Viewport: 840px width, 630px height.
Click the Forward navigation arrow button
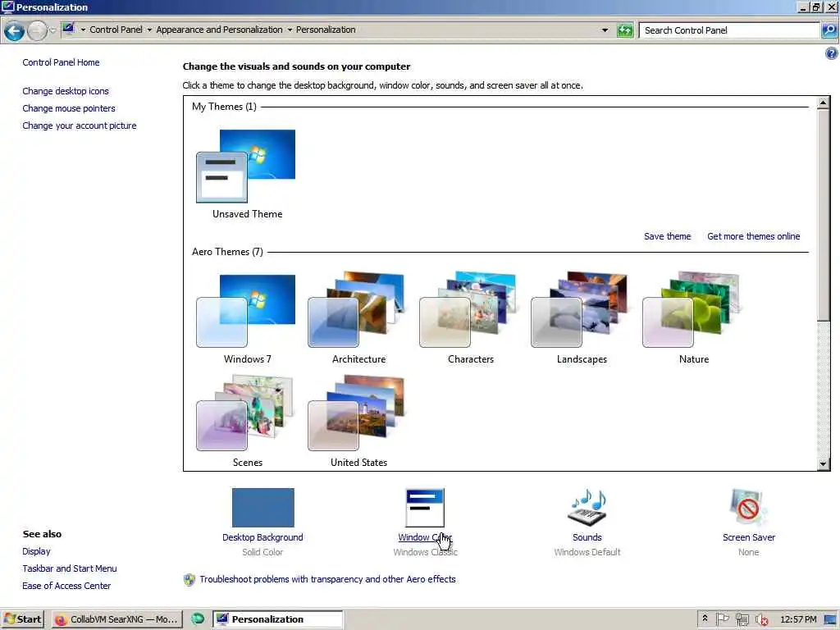37,31
